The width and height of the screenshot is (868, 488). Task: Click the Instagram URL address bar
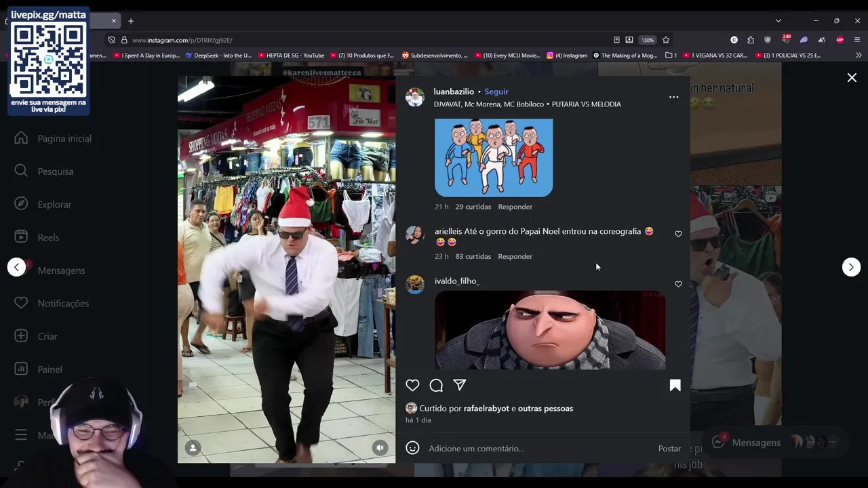tap(366, 40)
